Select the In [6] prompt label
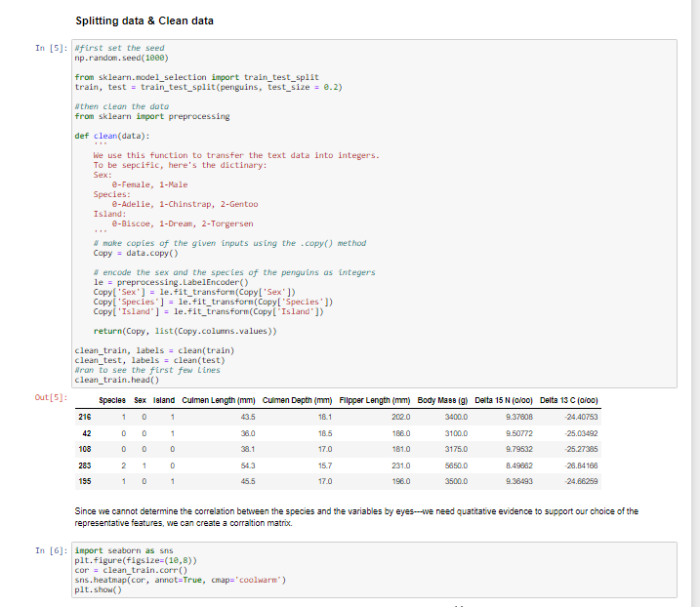The height and width of the screenshot is (607, 700). pyautogui.click(x=52, y=550)
